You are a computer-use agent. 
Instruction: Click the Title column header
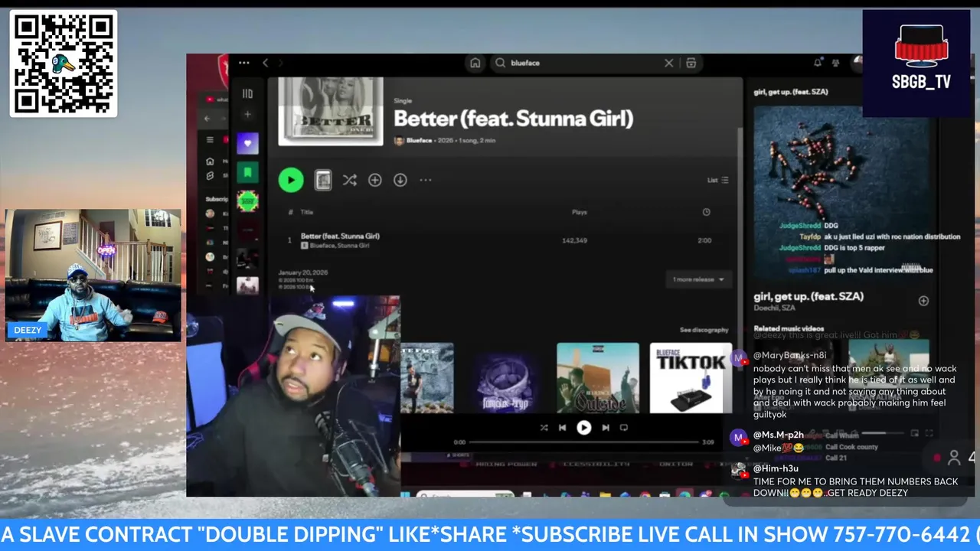coord(307,212)
